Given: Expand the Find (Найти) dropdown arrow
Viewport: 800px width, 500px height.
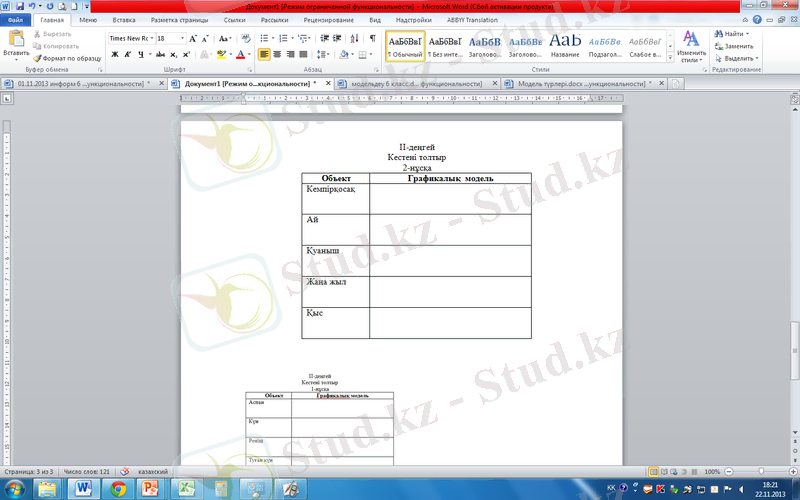Looking at the screenshot, I should pos(747,34).
